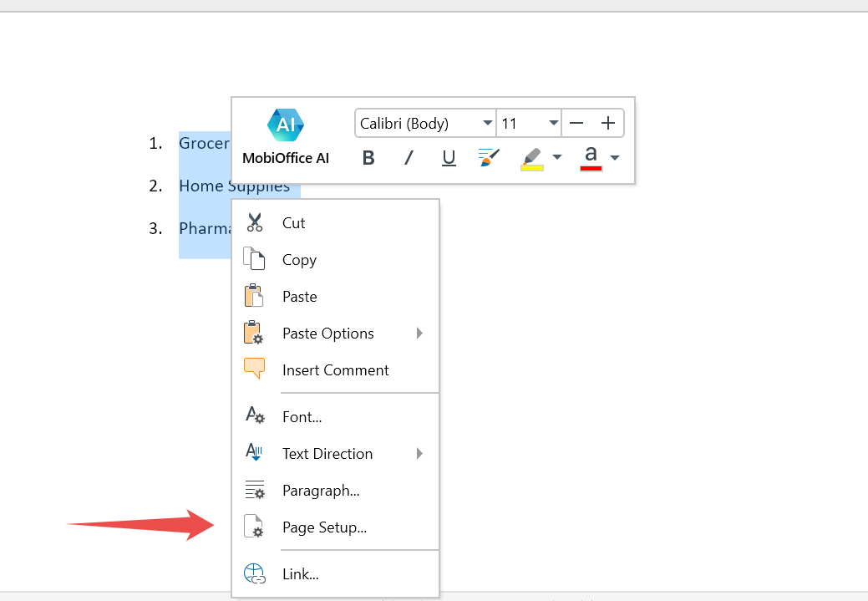Click the Font settings icon
Screen dimensions: 868x601
point(255,415)
